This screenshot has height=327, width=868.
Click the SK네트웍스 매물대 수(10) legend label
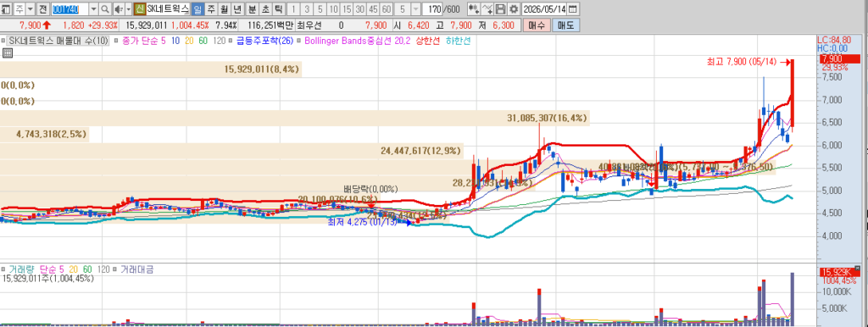coord(58,41)
